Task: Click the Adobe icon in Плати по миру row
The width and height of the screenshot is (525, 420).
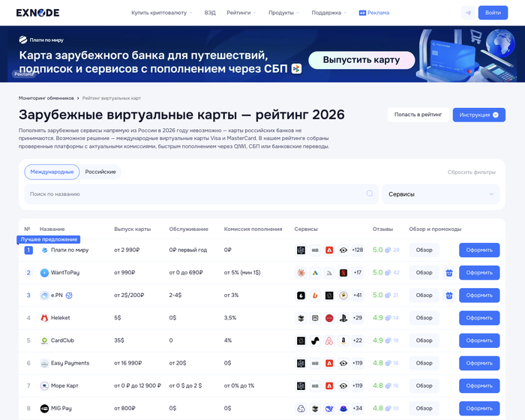Action: click(329, 250)
